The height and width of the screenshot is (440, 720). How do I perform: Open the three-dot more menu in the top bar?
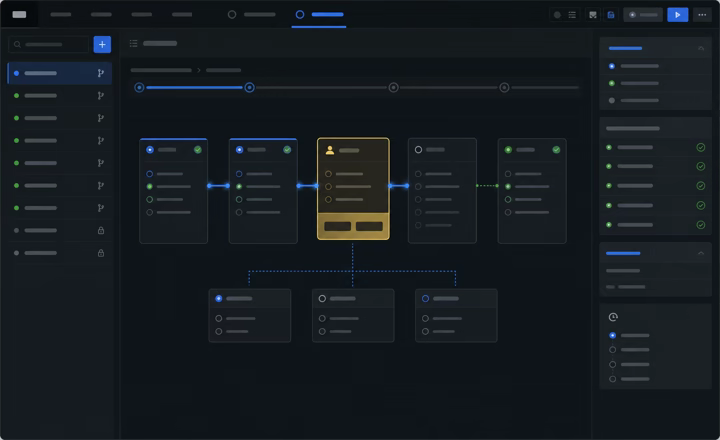point(702,15)
